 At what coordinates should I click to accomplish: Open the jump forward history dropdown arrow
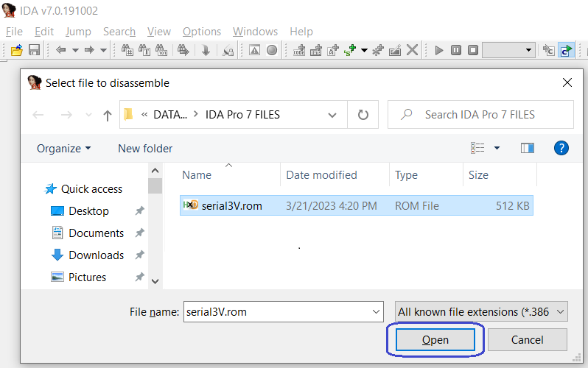[103, 50]
